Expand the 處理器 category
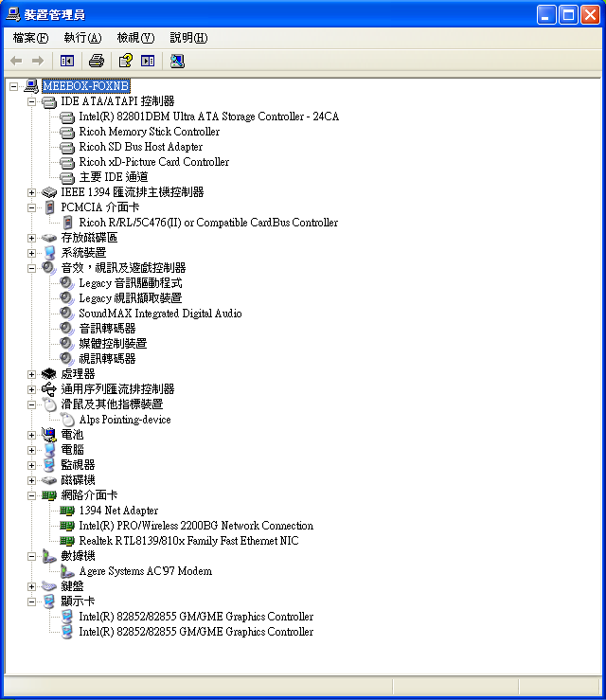The width and height of the screenshot is (606, 700). click(x=31, y=374)
